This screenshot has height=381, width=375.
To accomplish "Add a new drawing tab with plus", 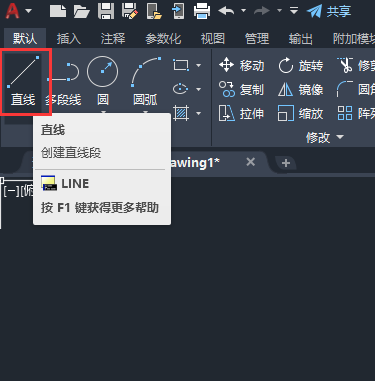I will coord(286,163).
